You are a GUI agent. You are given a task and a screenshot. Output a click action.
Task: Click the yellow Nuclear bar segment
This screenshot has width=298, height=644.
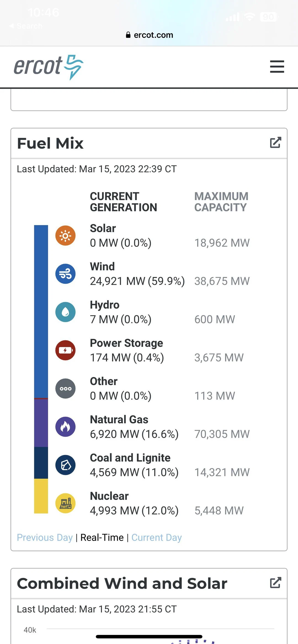point(41,496)
